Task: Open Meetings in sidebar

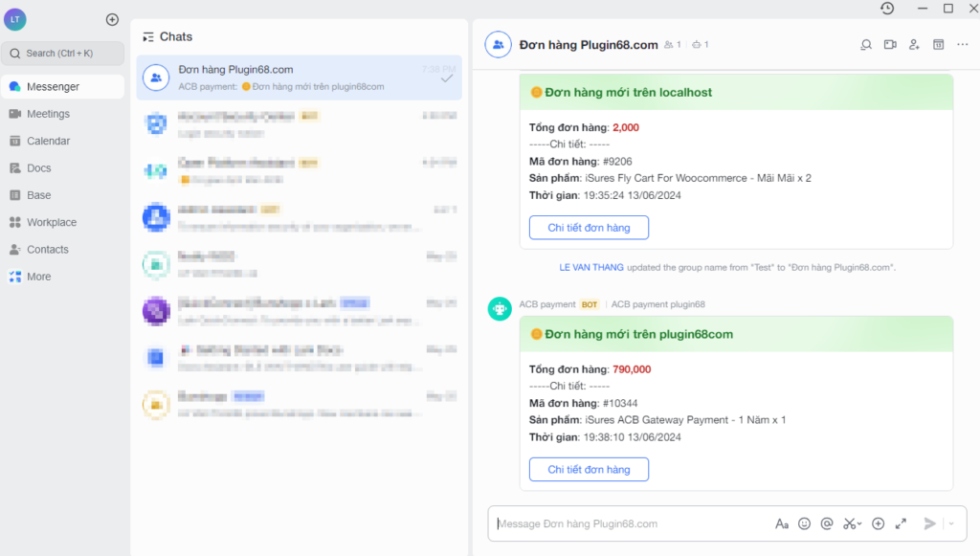Action: click(62, 114)
